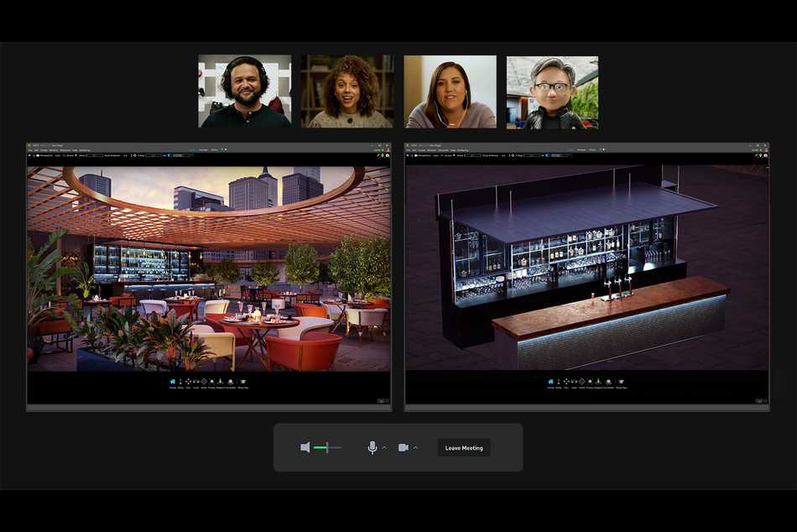Select the bearded man with headphones video
This screenshot has width=797, height=532.
coord(245,91)
